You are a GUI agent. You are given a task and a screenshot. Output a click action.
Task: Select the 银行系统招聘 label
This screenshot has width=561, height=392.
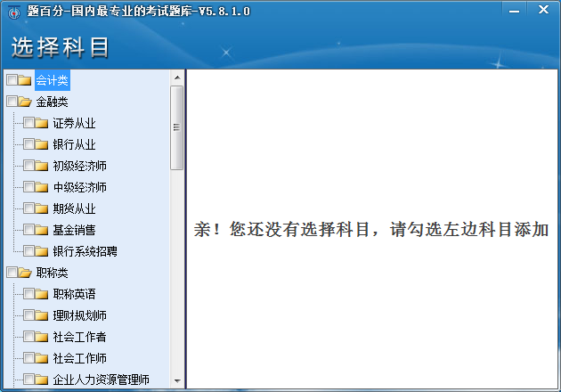pos(85,251)
